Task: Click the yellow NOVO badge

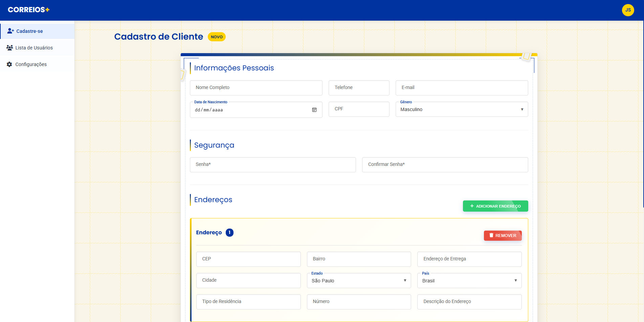Action: [217, 37]
